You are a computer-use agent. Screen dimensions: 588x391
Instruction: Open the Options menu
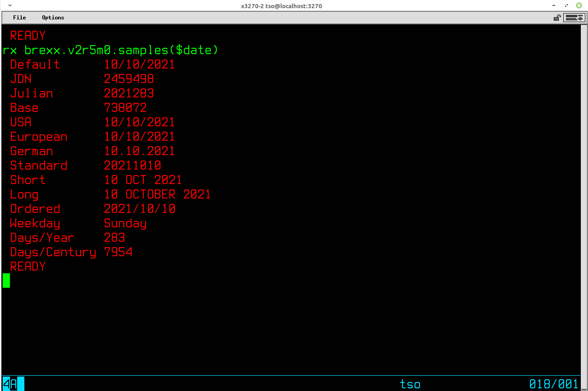pyautogui.click(x=53, y=18)
